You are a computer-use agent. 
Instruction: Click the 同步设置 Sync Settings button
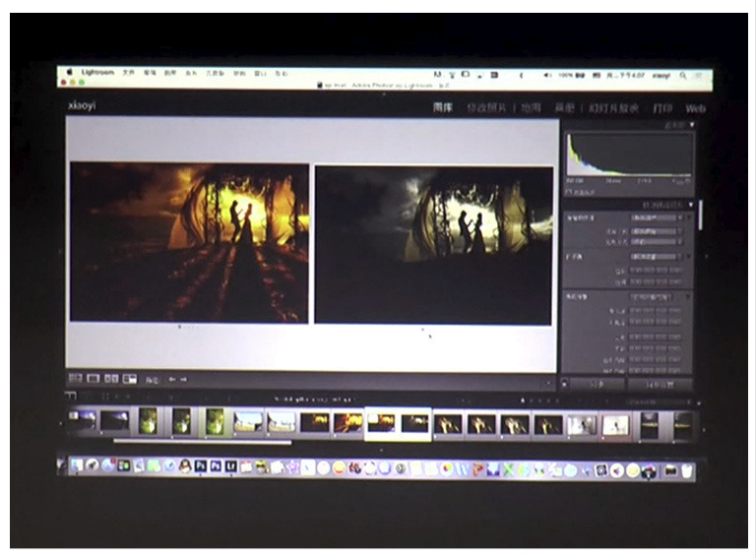click(661, 385)
